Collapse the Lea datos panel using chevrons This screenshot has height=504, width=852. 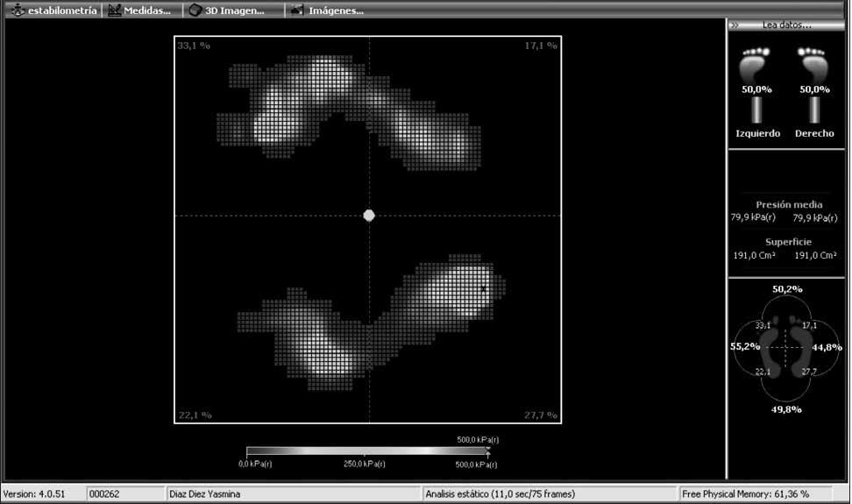point(736,25)
